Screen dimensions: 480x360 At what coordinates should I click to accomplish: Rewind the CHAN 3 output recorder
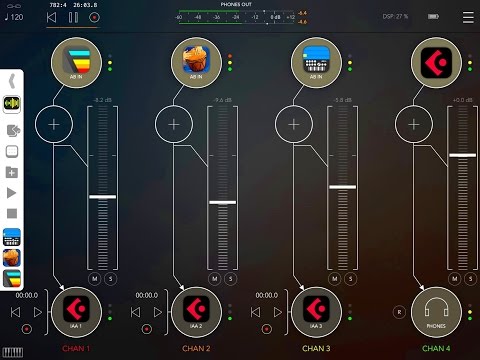(255, 312)
